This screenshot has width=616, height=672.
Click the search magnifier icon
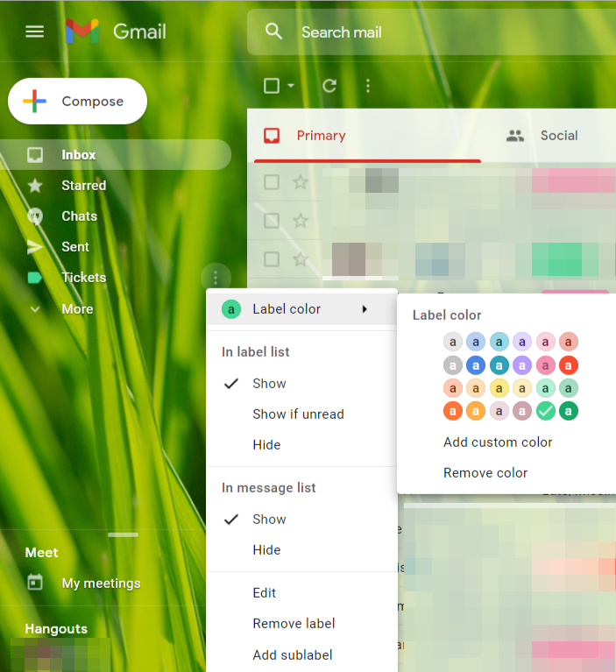click(x=274, y=32)
